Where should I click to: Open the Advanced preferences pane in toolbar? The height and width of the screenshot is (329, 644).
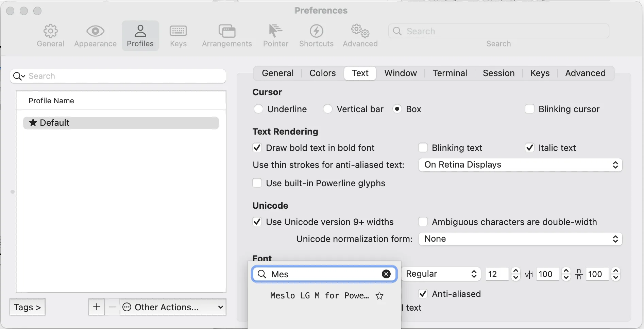360,36
